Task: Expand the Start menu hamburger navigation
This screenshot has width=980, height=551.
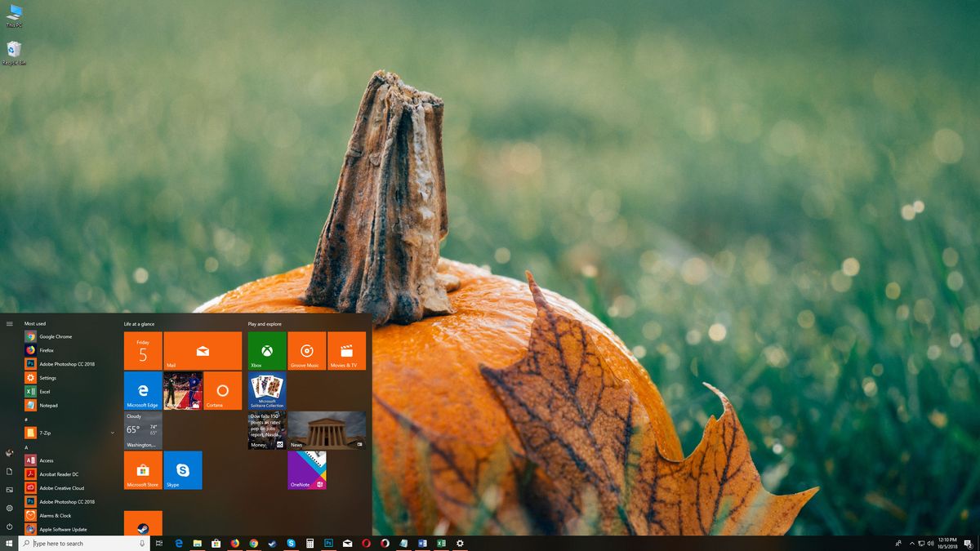Action: (10, 322)
